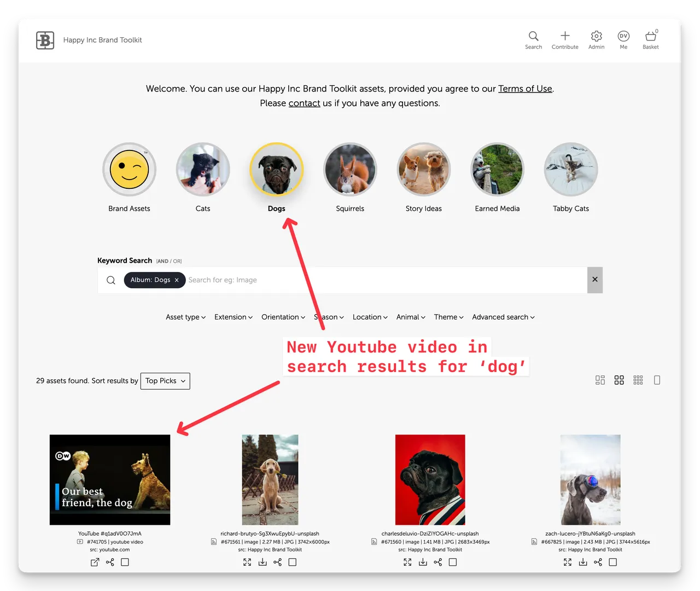Image resolution: width=700 pixels, height=591 pixels.
Task: Open the YouTube video external link icon
Action: (95, 562)
